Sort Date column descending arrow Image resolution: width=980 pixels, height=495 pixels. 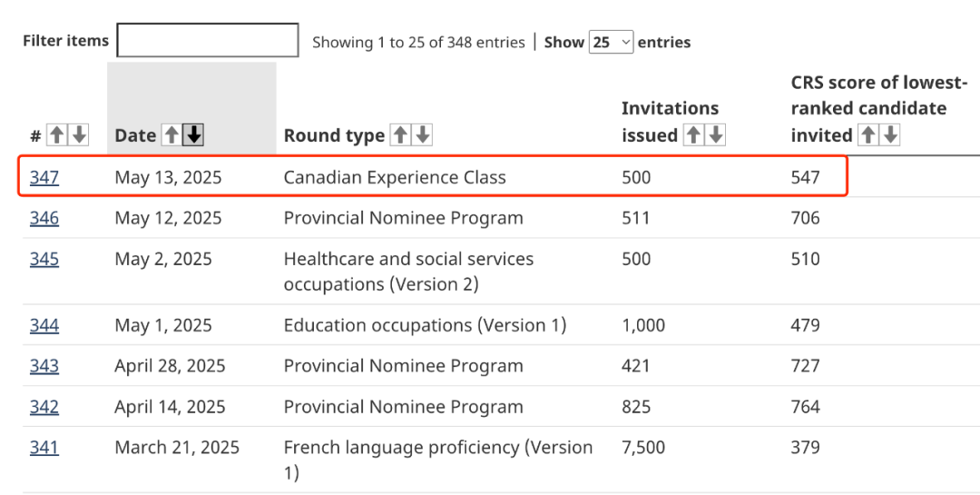pyautogui.click(x=194, y=135)
